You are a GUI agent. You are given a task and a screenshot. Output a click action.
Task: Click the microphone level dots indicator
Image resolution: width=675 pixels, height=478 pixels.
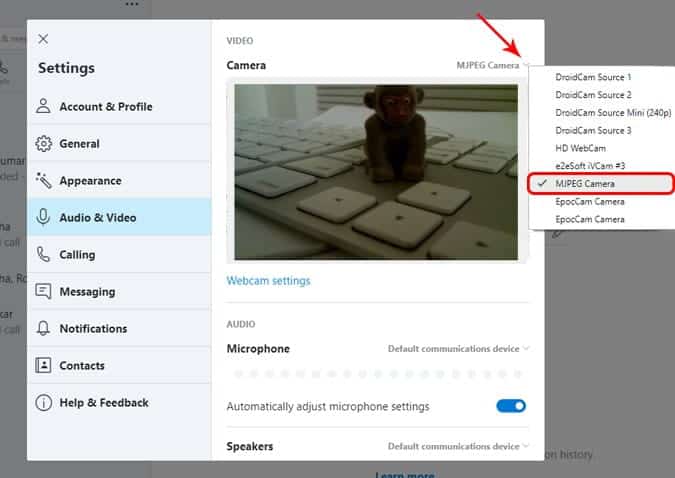(378, 374)
